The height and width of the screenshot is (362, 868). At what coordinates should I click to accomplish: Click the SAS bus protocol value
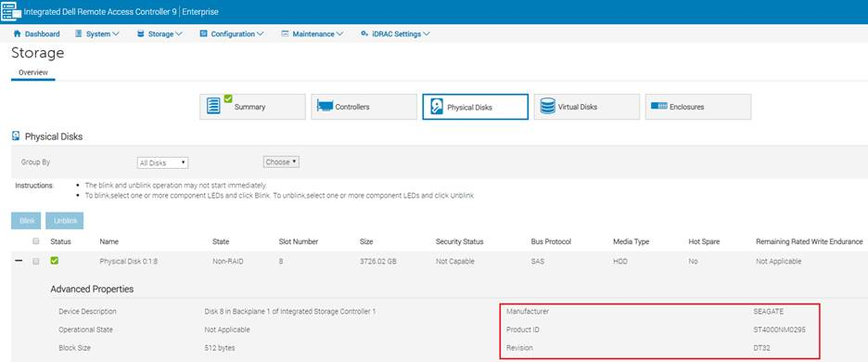537,261
